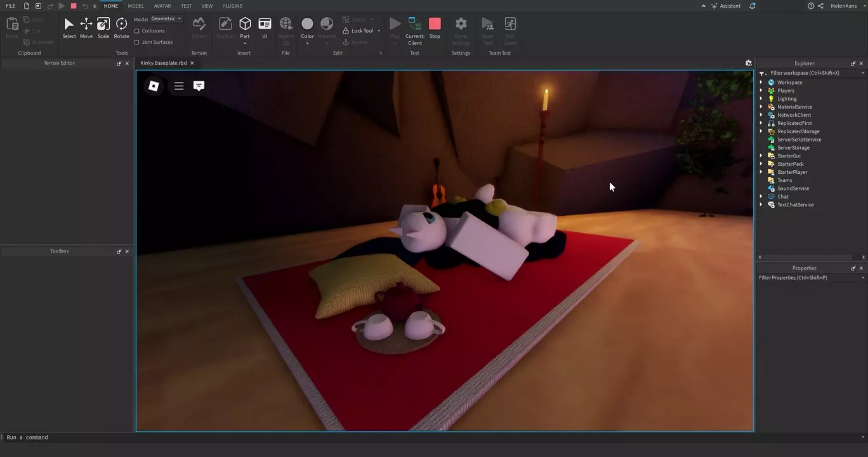The image size is (868, 457).
Task: Enable the Join Surfaces checkbox
Action: pos(137,42)
